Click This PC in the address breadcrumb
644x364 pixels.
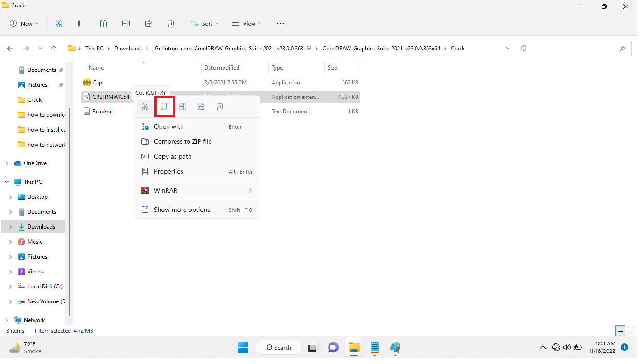[94, 48]
